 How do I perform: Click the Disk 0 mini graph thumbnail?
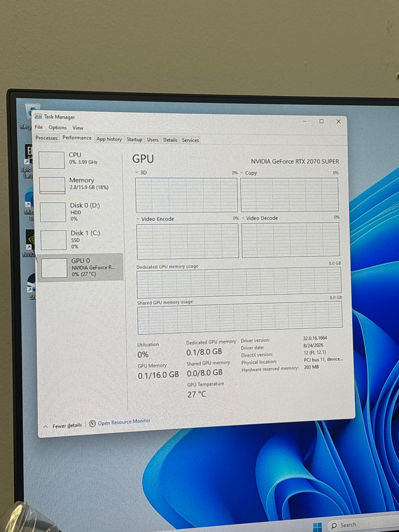click(53, 212)
